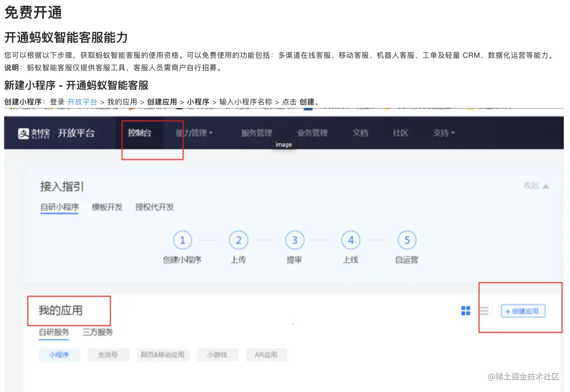
Task: Expand the 支持 dropdown menu
Action: [x=444, y=133]
